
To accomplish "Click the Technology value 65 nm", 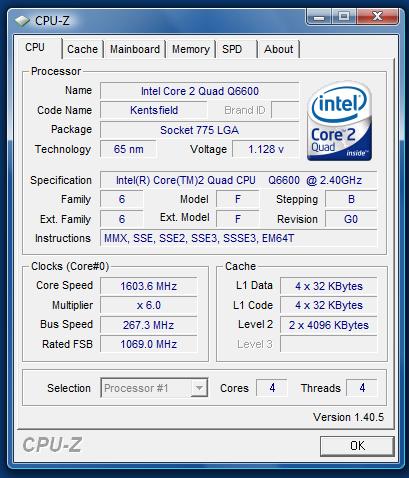I will pos(128,149).
